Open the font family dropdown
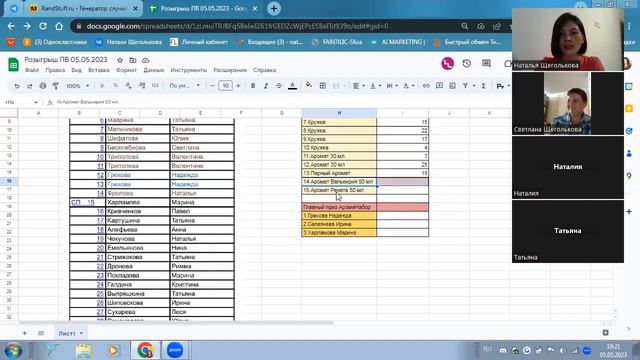The width and height of the screenshot is (640, 360). pyautogui.click(x=184, y=86)
